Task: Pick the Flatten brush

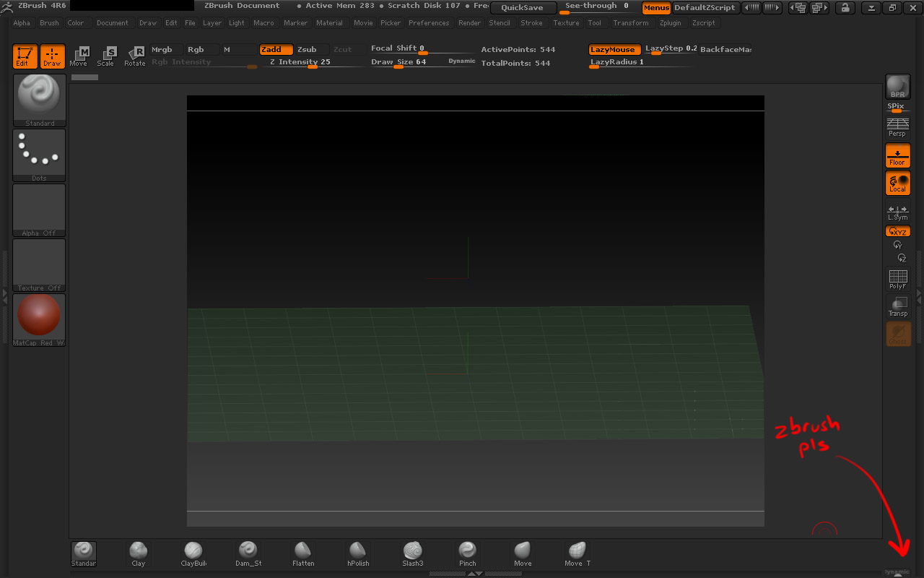Action: pyautogui.click(x=303, y=553)
